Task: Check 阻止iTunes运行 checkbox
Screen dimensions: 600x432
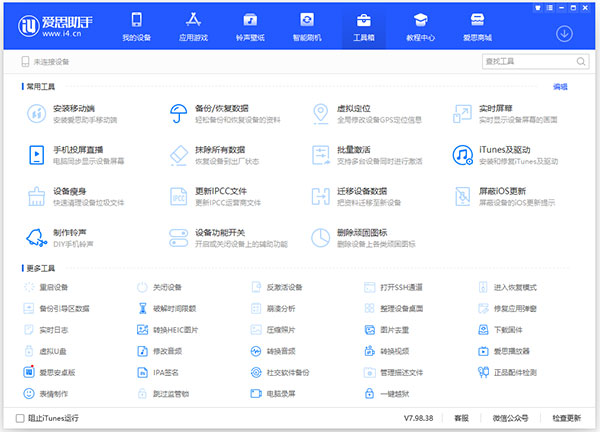Action: tap(21, 417)
